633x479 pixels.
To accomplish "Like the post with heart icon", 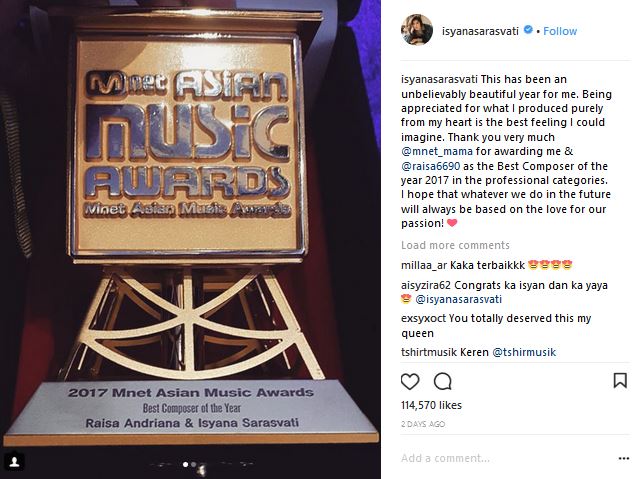I will tap(410, 381).
